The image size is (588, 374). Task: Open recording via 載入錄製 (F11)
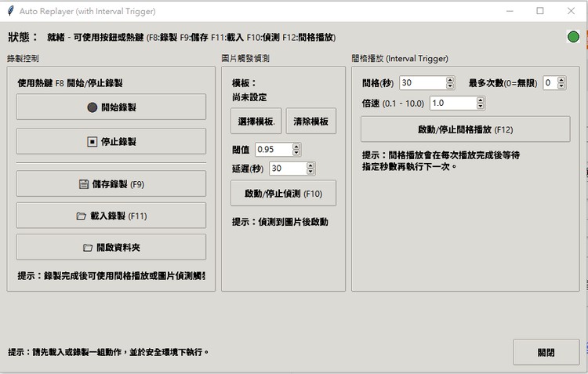point(111,215)
